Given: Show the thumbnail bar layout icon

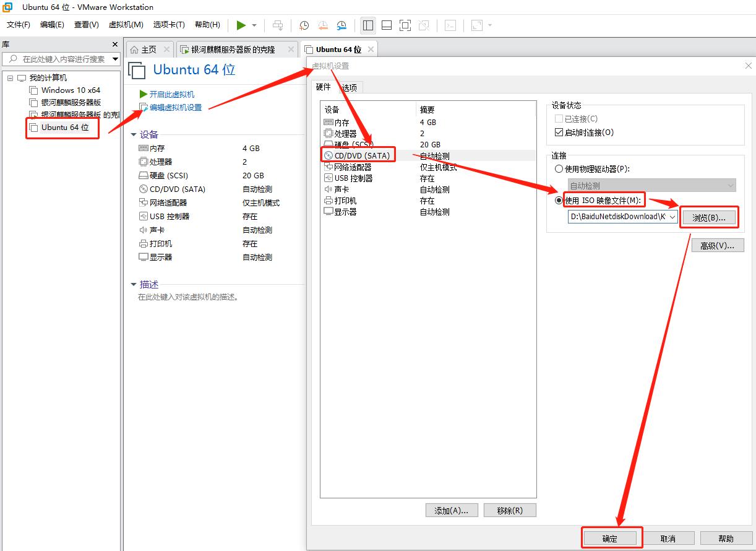Looking at the screenshot, I should pos(387,25).
